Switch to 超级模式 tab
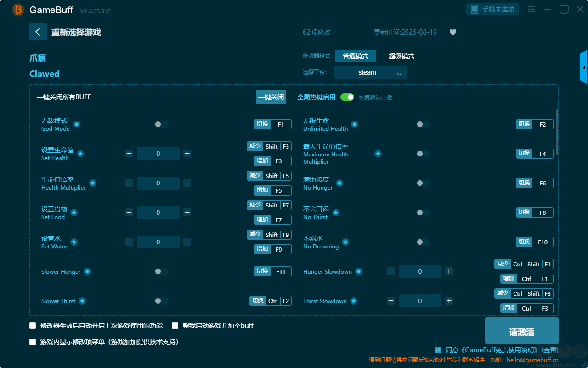 point(401,56)
